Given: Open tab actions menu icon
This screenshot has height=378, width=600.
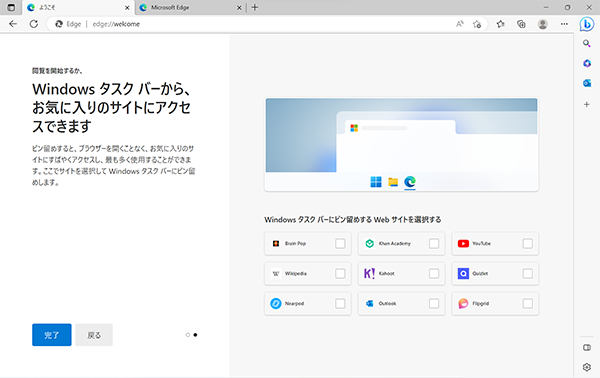Looking at the screenshot, I should pos(11,7).
